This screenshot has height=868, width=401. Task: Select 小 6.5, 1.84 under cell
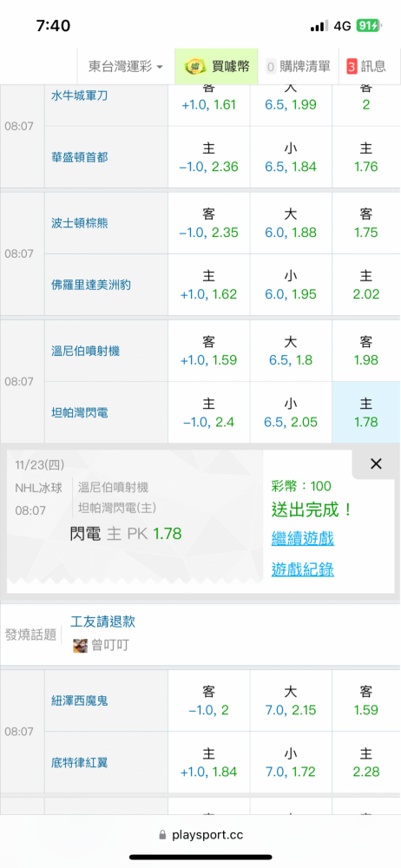tap(291, 157)
